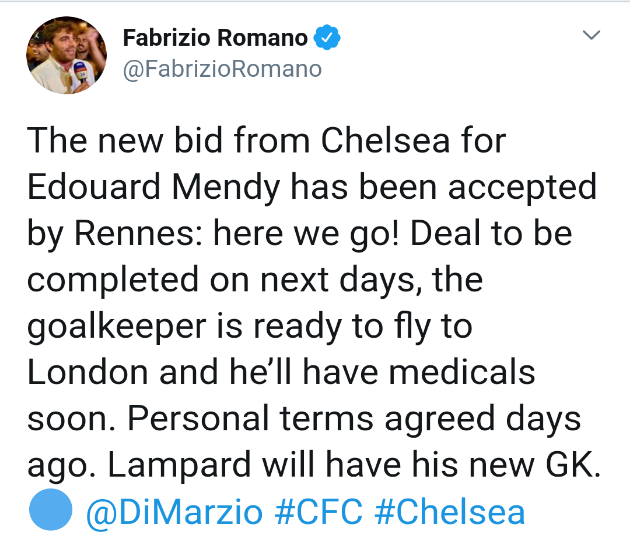Click the blue verified badge
Image resolution: width=630 pixels, height=550 pixels.
328,39
